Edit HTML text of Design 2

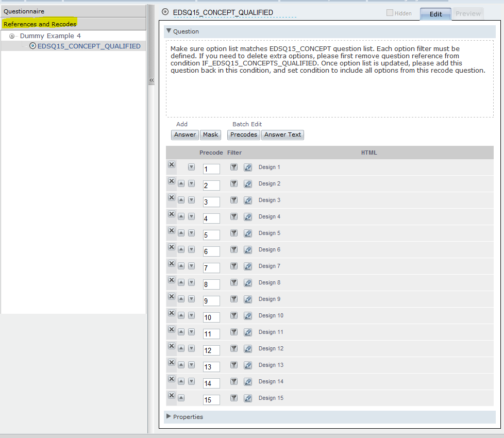pos(248,184)
